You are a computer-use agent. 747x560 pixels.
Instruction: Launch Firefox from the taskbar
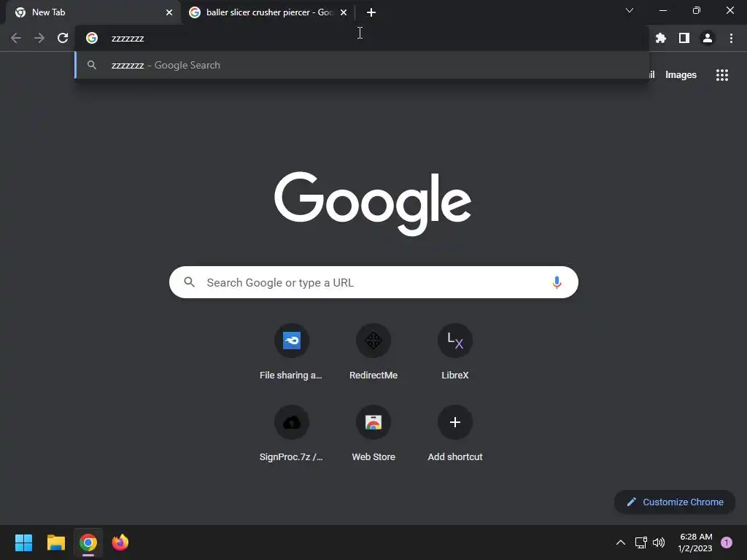coord(120,542)
